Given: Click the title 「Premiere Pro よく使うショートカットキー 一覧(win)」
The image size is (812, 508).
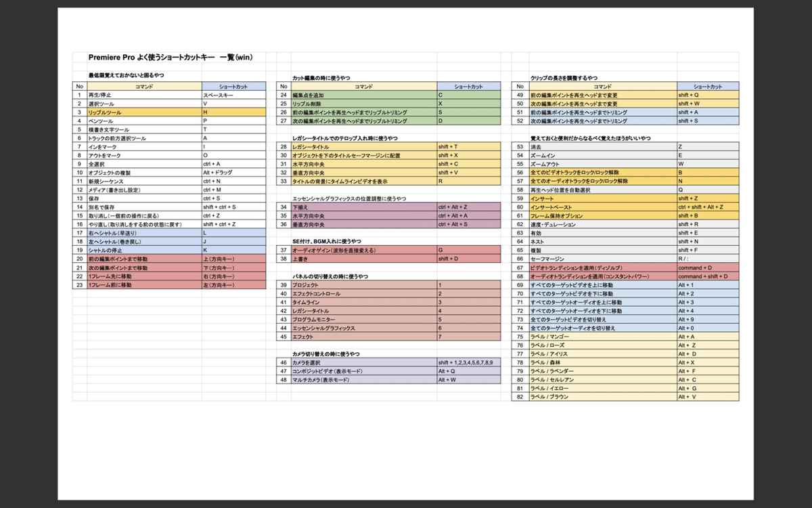Looking at the screenshot, I should click(x=171, y=57).
